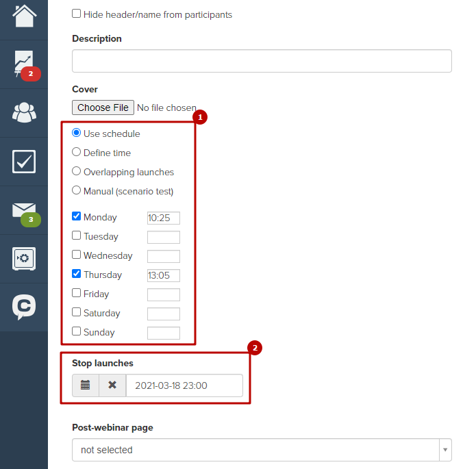Check the Saturday checkbox
The width and height of the screenshot is (476, 469).
(76, 312)
